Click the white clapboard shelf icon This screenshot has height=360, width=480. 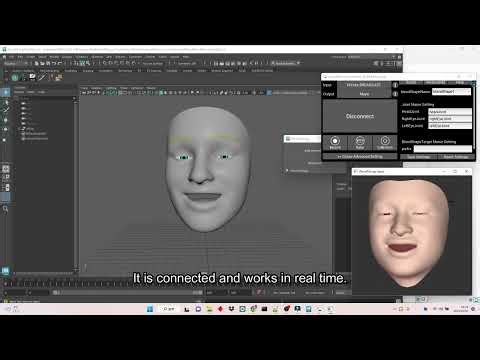pos(32,77)
